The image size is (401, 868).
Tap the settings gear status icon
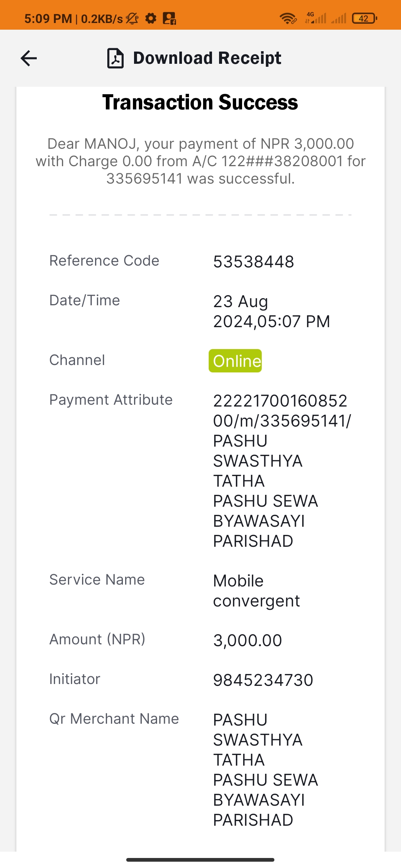tap(151, 18)
